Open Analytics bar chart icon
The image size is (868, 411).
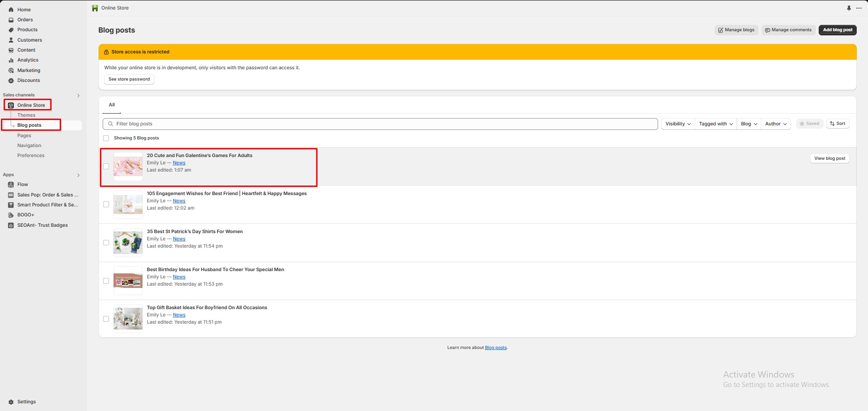11,60
